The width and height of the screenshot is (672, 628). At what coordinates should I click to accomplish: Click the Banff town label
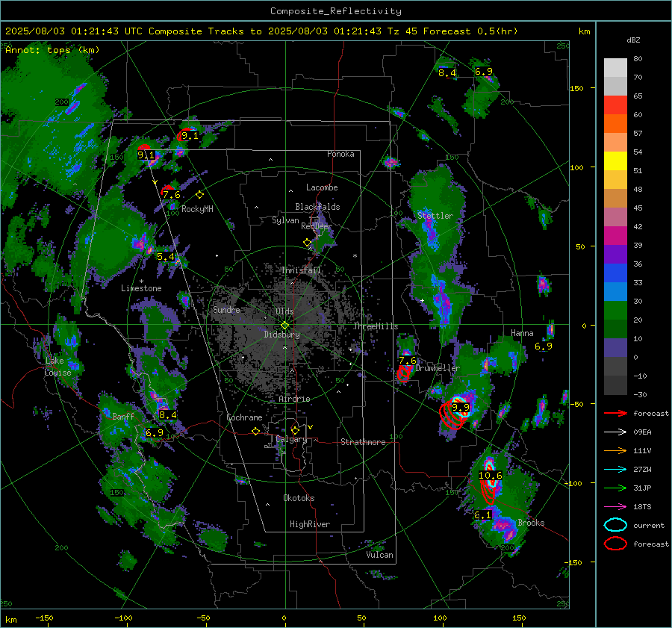(x=123, y=416)
